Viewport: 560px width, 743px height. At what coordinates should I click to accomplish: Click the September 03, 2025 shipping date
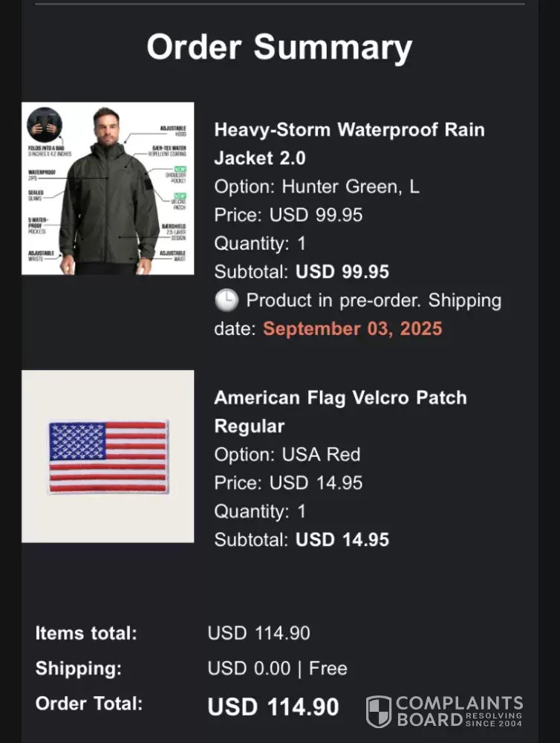point(352,328)
